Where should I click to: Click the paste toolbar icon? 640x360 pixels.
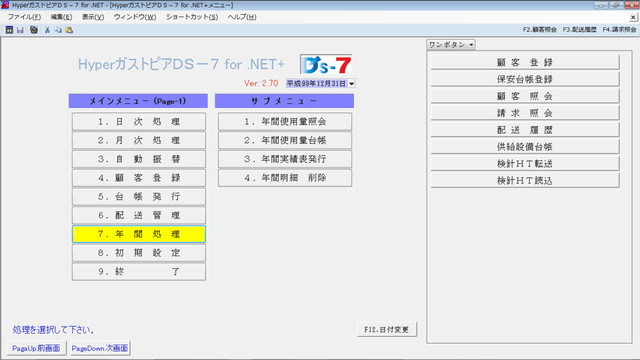(69, 30)
